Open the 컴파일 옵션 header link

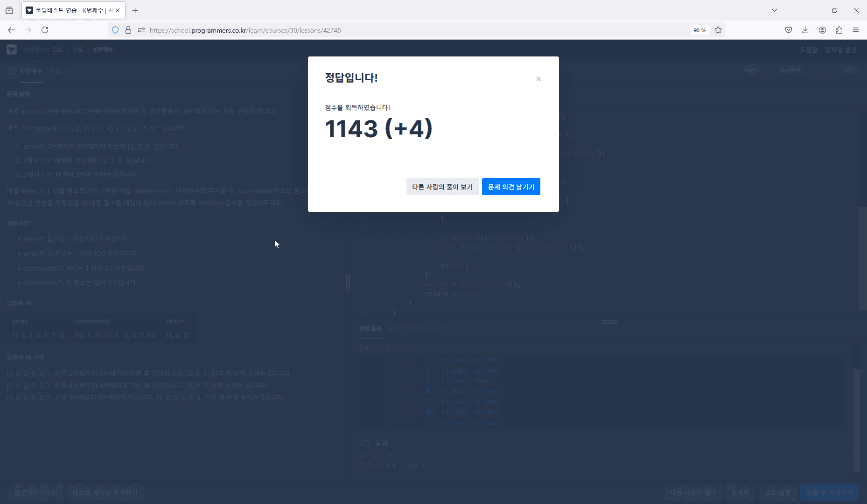click(x=841, y=49)
